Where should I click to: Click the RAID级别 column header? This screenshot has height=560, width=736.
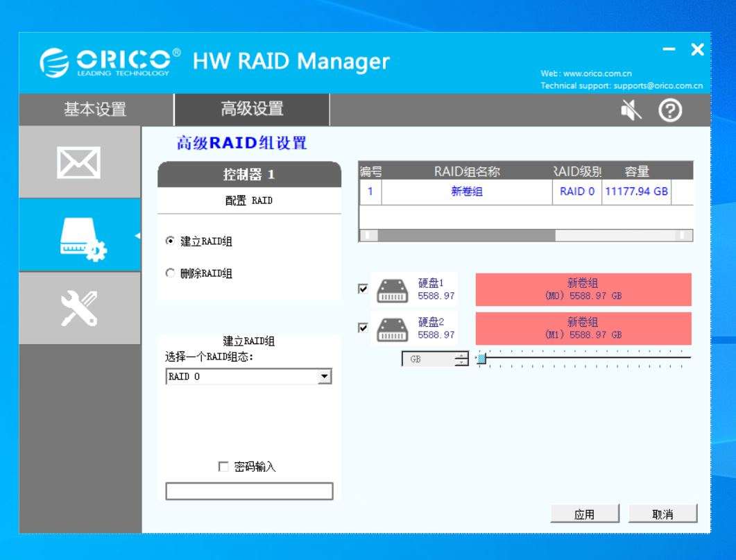point(577,172)
